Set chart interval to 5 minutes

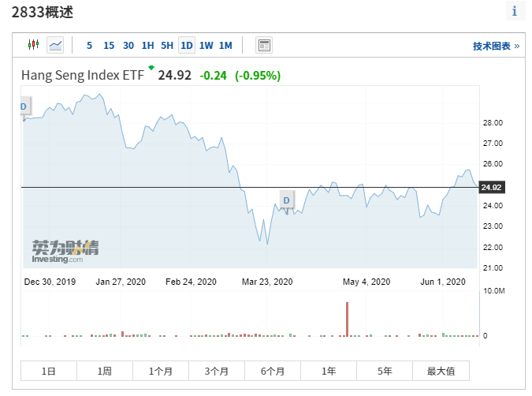(89, 45)
